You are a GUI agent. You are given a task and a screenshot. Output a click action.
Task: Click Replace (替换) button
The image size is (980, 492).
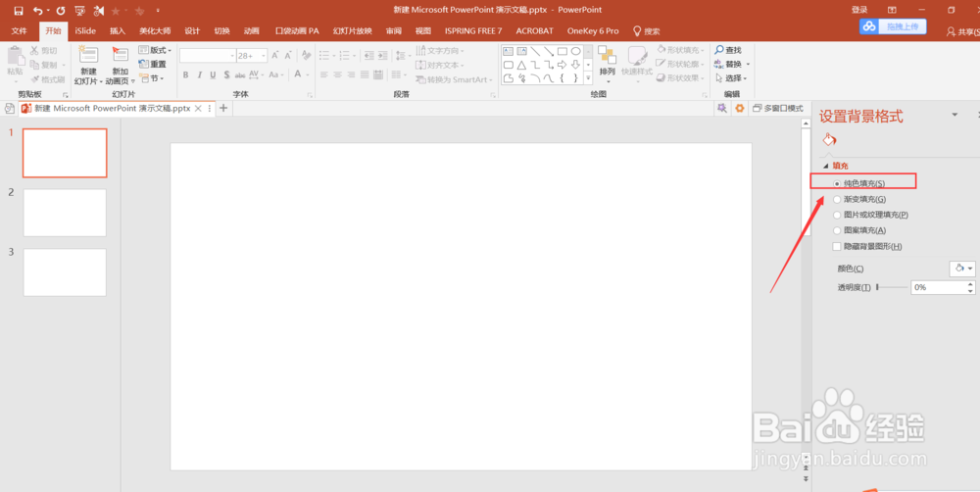point(732,65)
